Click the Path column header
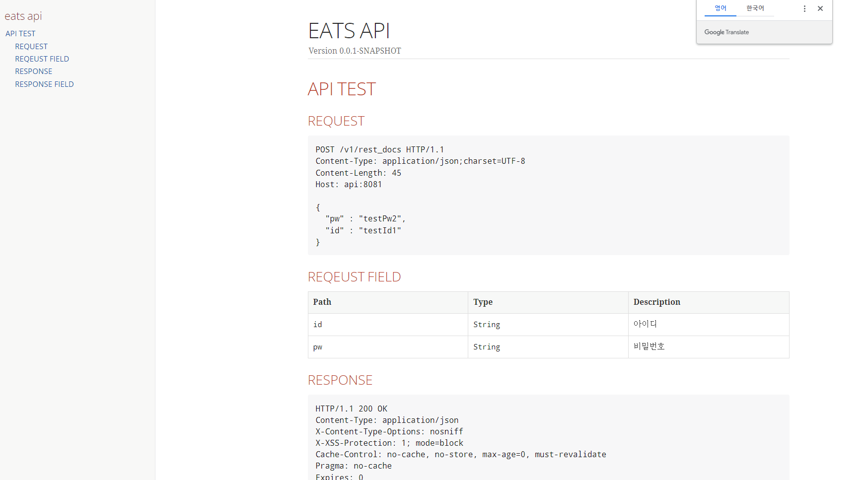 click(388, 302)
